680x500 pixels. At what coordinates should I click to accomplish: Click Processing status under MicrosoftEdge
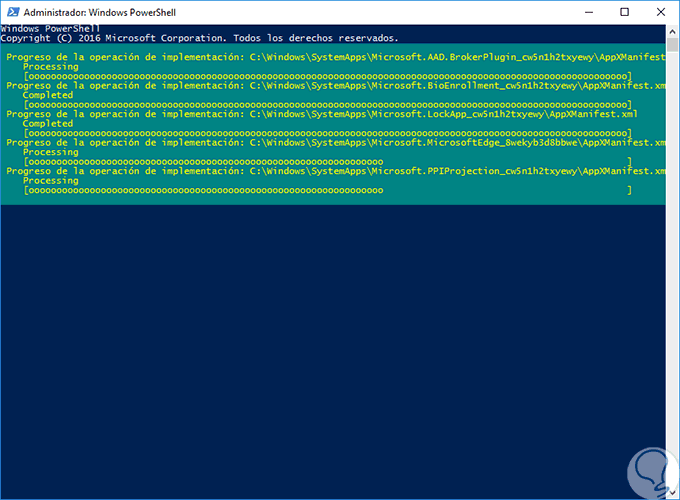point(51,152)
